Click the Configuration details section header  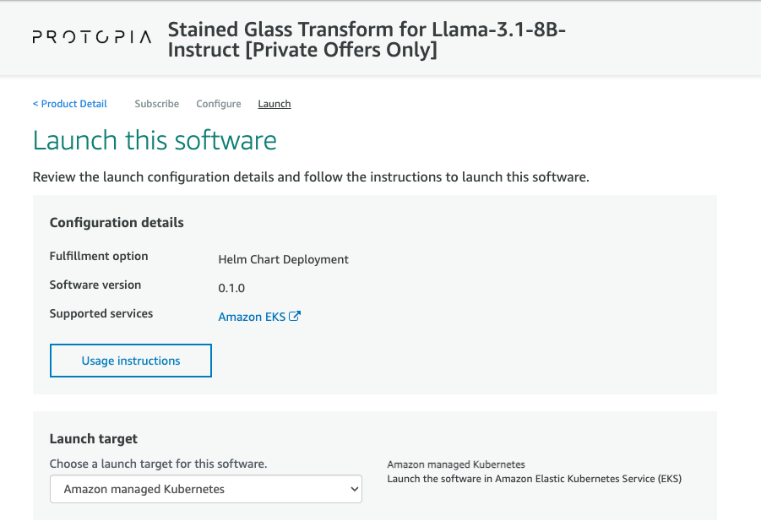coord(117,222)
